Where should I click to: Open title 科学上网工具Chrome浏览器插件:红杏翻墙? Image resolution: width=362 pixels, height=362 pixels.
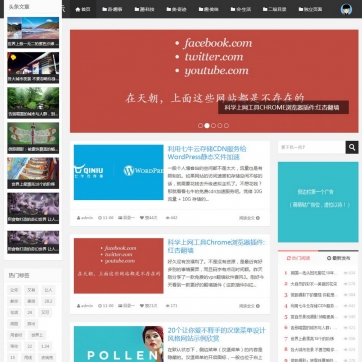tap(216, 246)
